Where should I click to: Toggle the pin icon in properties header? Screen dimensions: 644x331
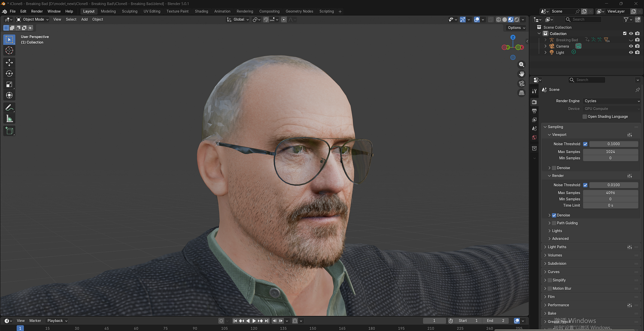638,90
